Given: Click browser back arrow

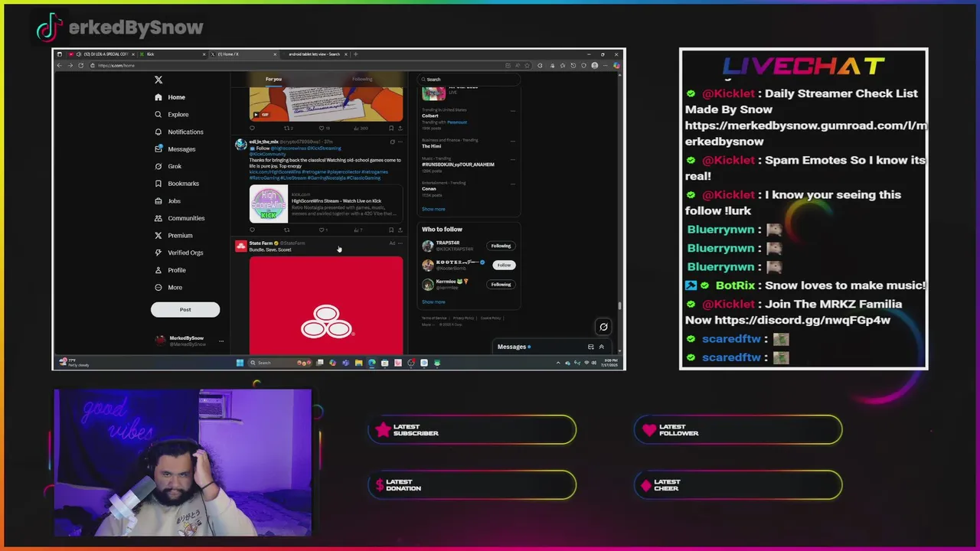Looking at the screenshot, I should (x=60, y=65).
